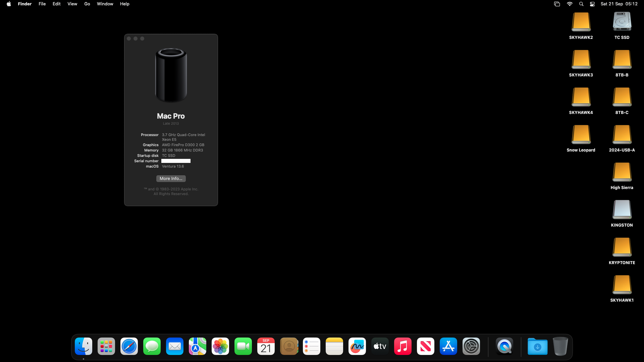Click the date and time clock

point(619,4)
